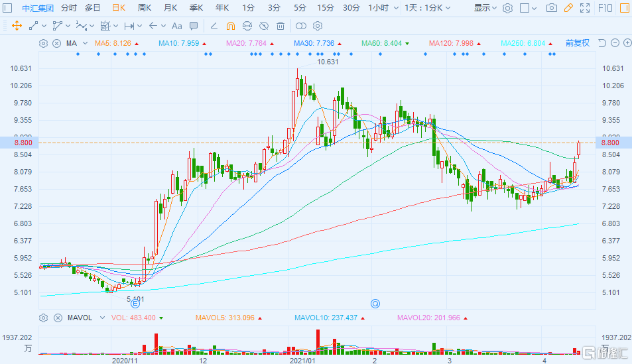The image size is (632, 364).
Task: Open the F10 company info
Action: [605, 8]
